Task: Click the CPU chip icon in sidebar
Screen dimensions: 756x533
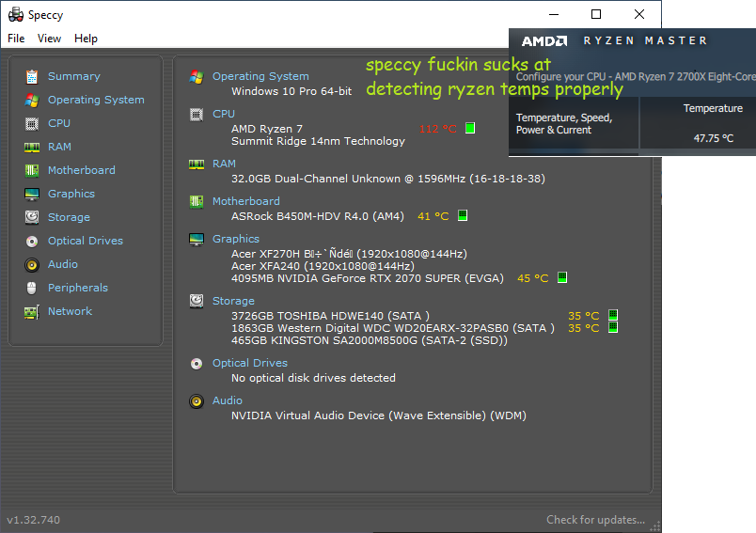Action: click(x=32, y=124)
